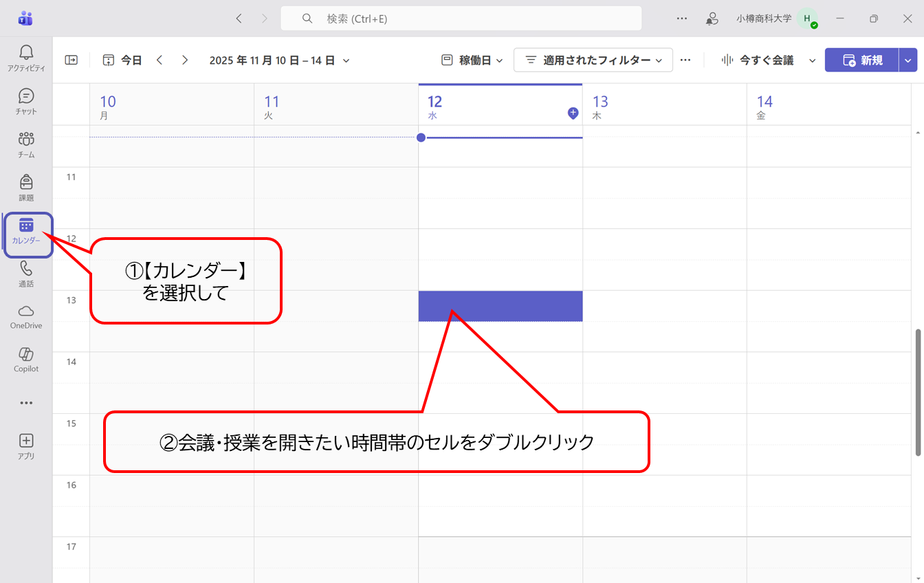This screenshot has height=583, width=924.
Task: Open the Teams (チーム) sidebar icon
Action: 26,144
